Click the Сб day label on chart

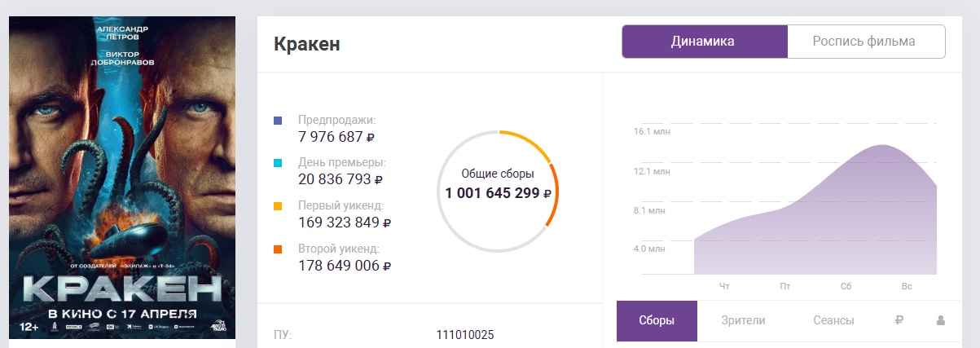[846, 287]
